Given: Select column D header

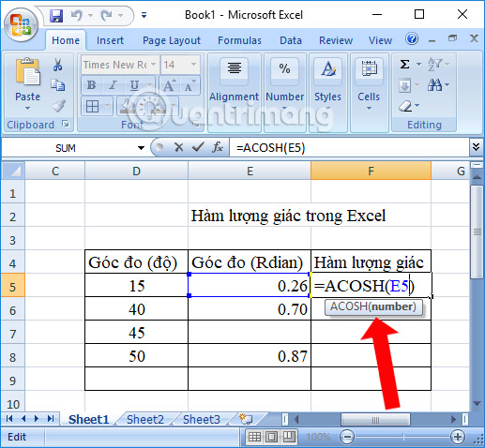Looking at the screenshot, I should [136, 171].
